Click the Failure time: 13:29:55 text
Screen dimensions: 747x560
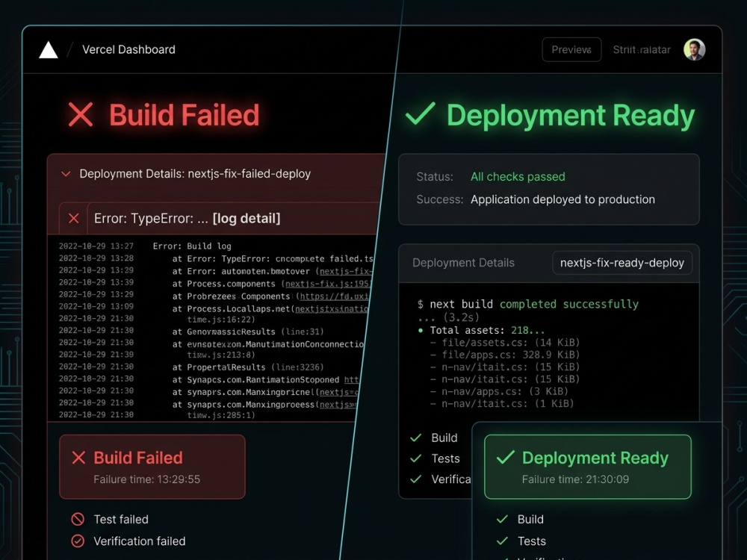coord(146,479)
